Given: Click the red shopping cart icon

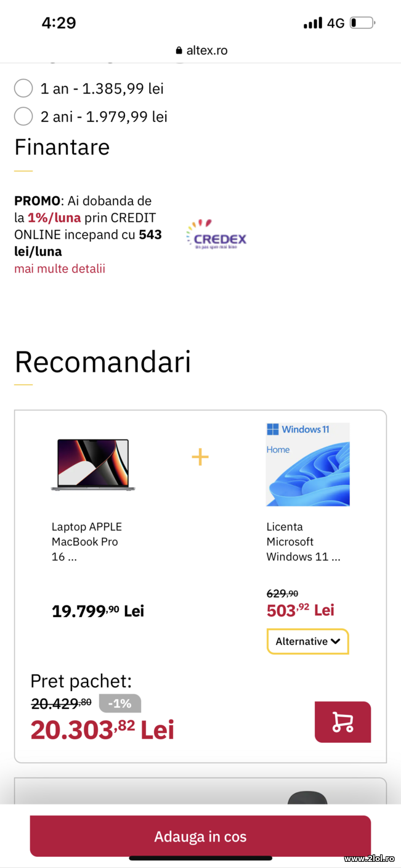Looking at the screenshot, I should point(342,721).
